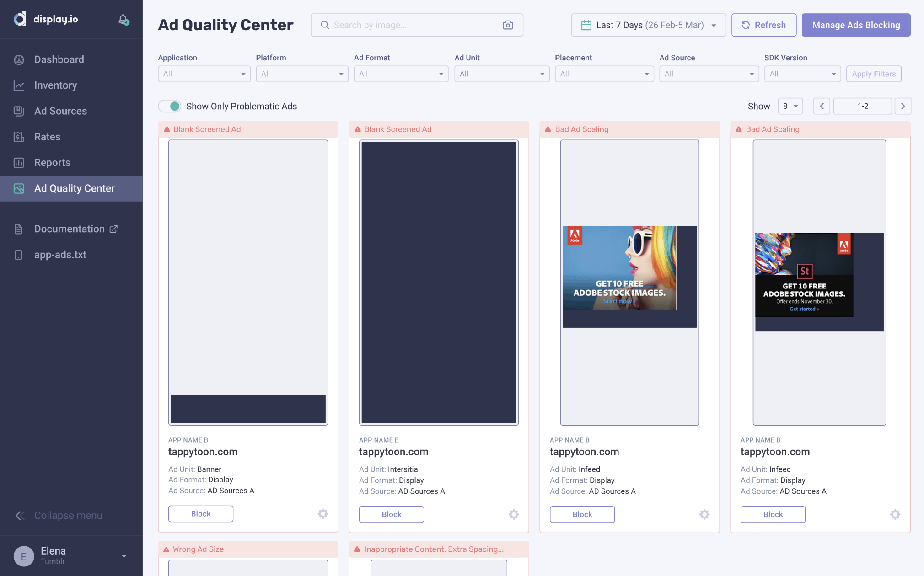Open Ad Sources in sidebar
Viewport: 924px width, 576px height.
point(60,111)
